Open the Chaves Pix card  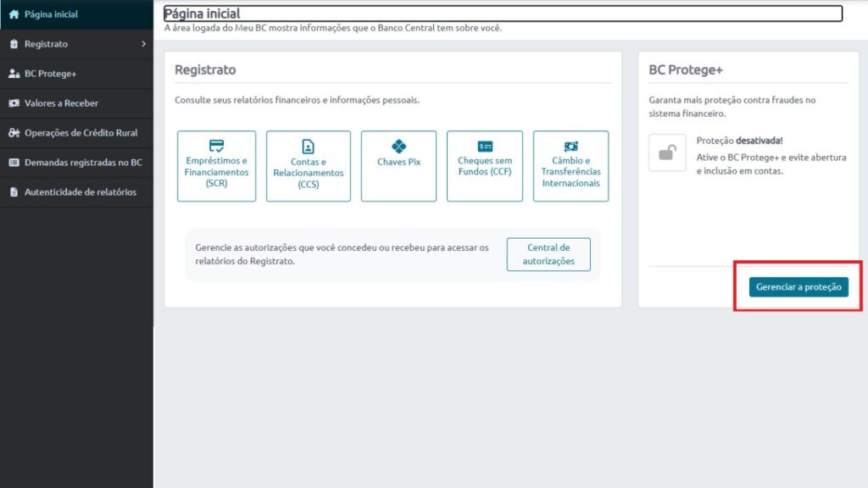pyautogui.click(x=398, y=166)
